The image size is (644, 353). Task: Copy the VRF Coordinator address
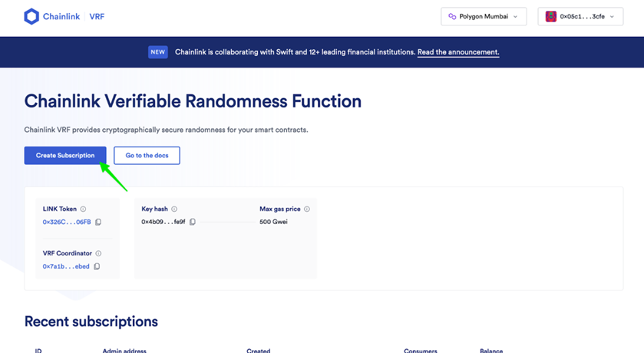[97, 266]
